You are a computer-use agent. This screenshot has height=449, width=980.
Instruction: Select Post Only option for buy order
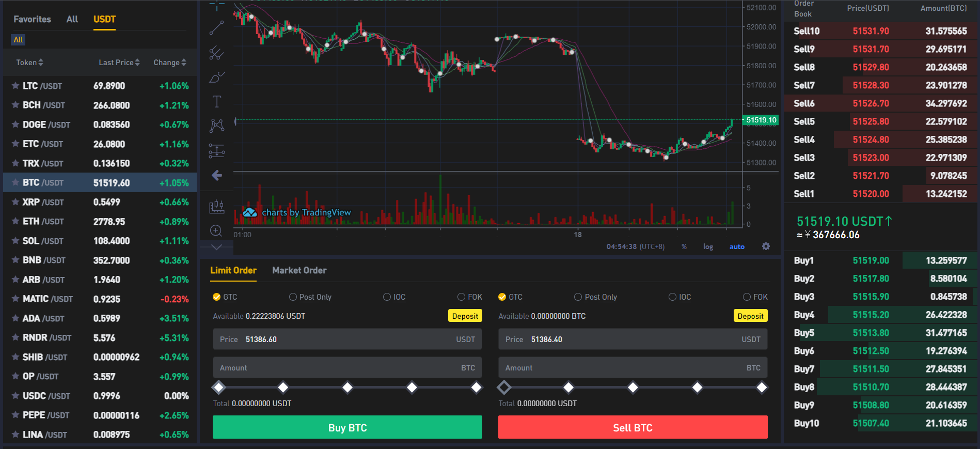pyautogui.click(x=310, y=297)
